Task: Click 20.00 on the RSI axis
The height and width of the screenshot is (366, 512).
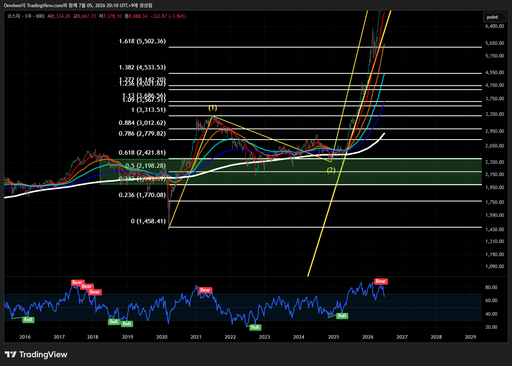Action: (491, 327)
